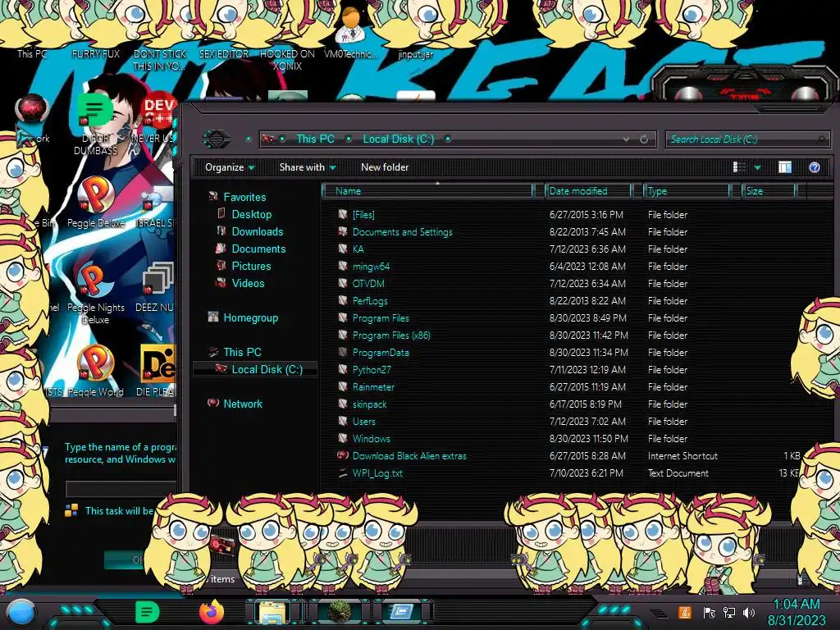Click the New folder button
Image resolution: width=840 pixels, height=630 pixels.
(x=385, y=167)
